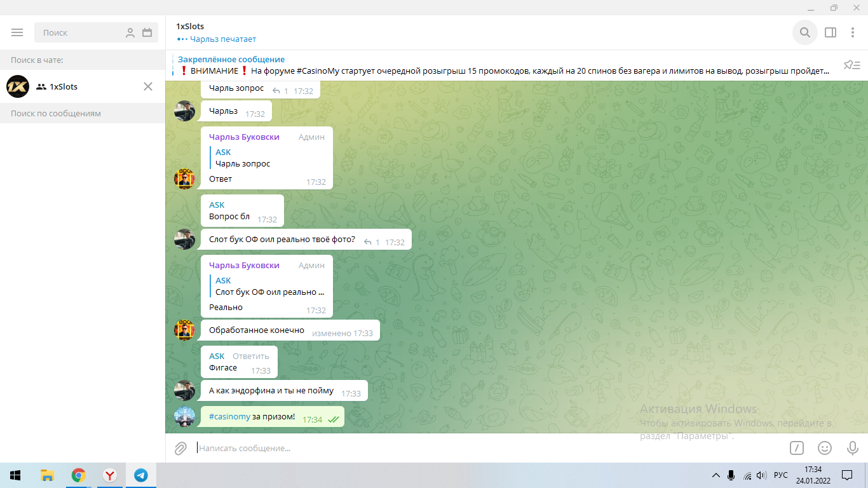Open the bot commands slash icon
This screenshot has height=488, width=868.
click(x=797, y=448)
